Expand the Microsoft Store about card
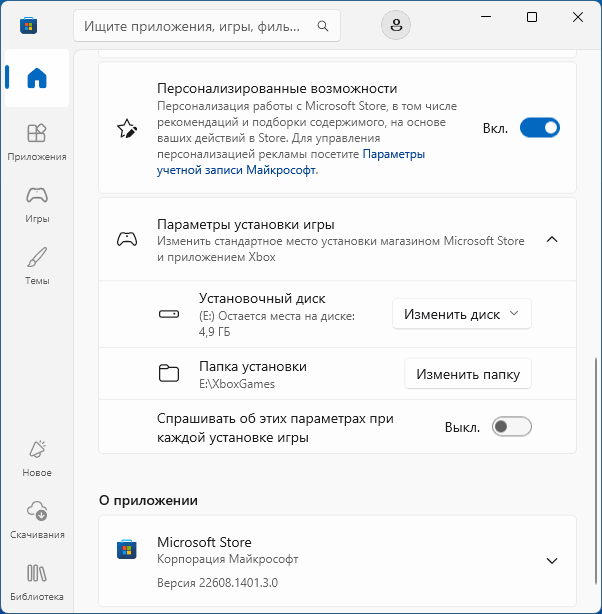602x614 pixels. (552, 561)
